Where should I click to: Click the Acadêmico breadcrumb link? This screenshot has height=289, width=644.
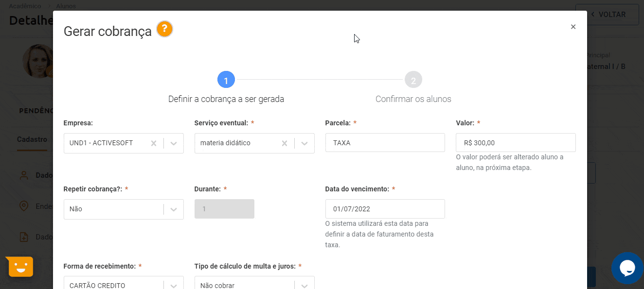click(25, 6)
